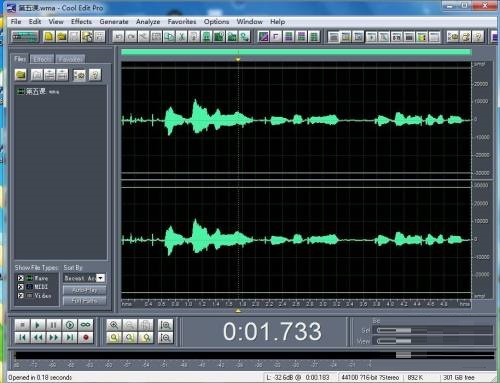The width and height of the screenshot is (500, 383).
Task: Click the green overview bar above the waveform
Action: [296, 52]
